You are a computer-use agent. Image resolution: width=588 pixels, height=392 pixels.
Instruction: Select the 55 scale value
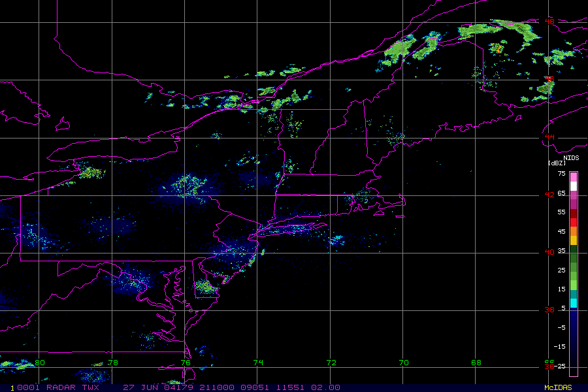561,212
